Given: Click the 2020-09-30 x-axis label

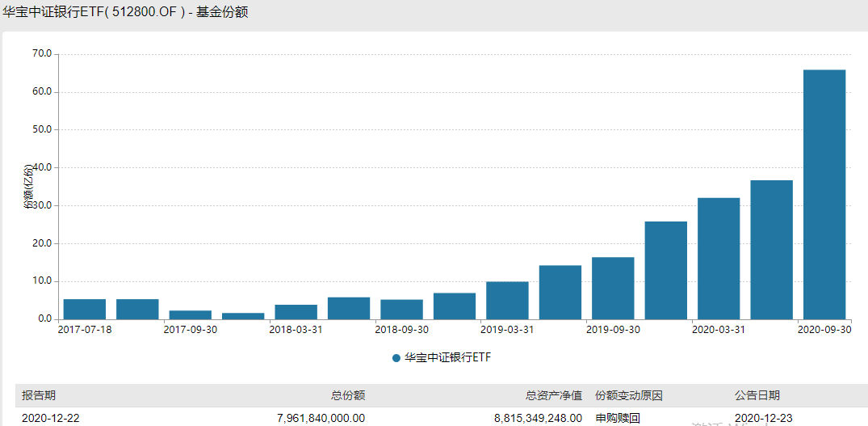Looking at the screenshot, I should coord(824,329).
